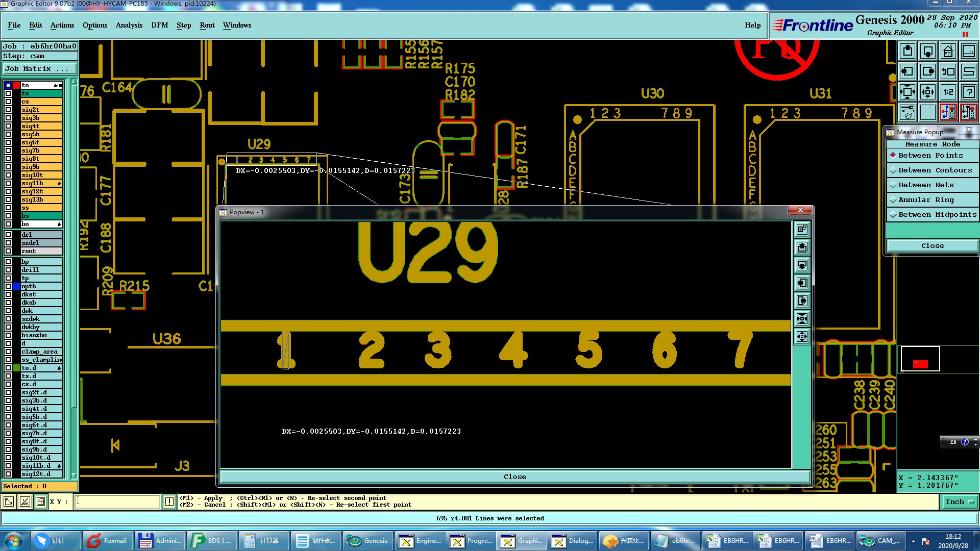
Task: Click the 1:2 zoom scale icon
Action: pos(948,92)
